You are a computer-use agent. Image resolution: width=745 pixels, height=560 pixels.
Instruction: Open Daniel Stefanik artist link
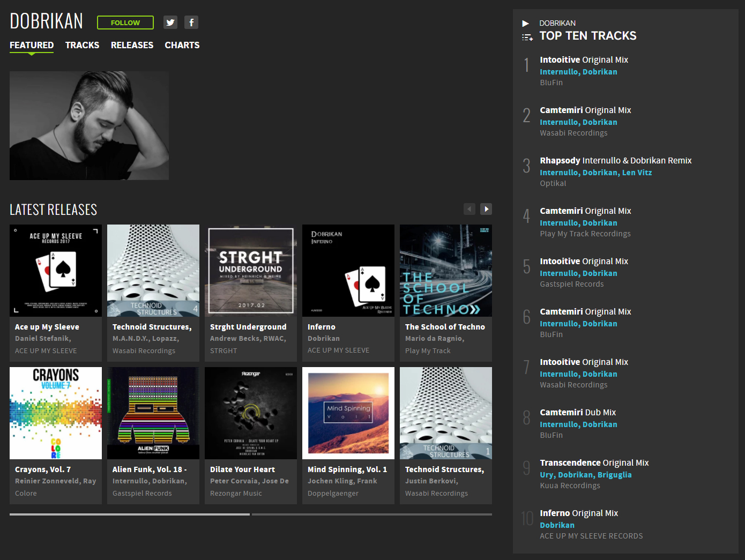tap(43, 339)
